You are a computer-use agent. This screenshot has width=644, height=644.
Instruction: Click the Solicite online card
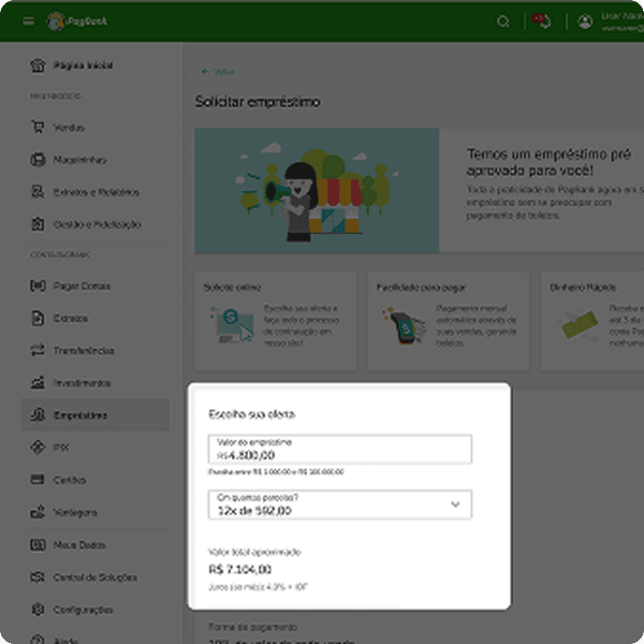click(x=275, y=321)
